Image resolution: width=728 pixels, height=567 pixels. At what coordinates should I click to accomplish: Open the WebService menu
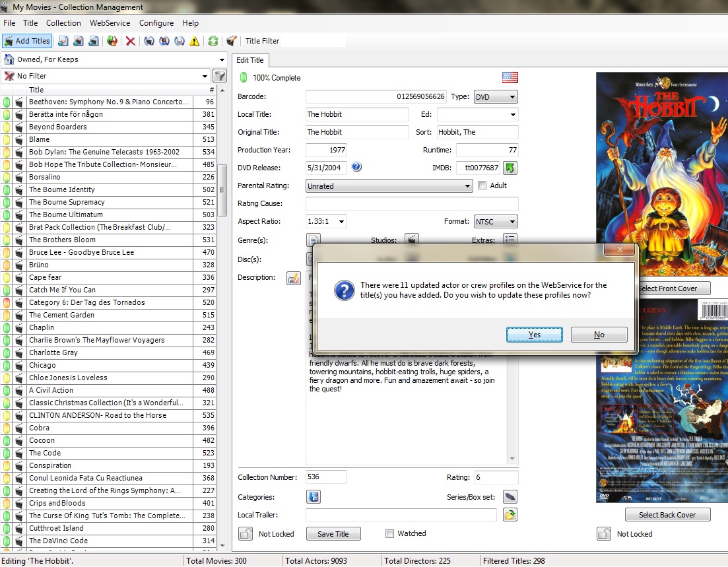click(x=110, y=23)
